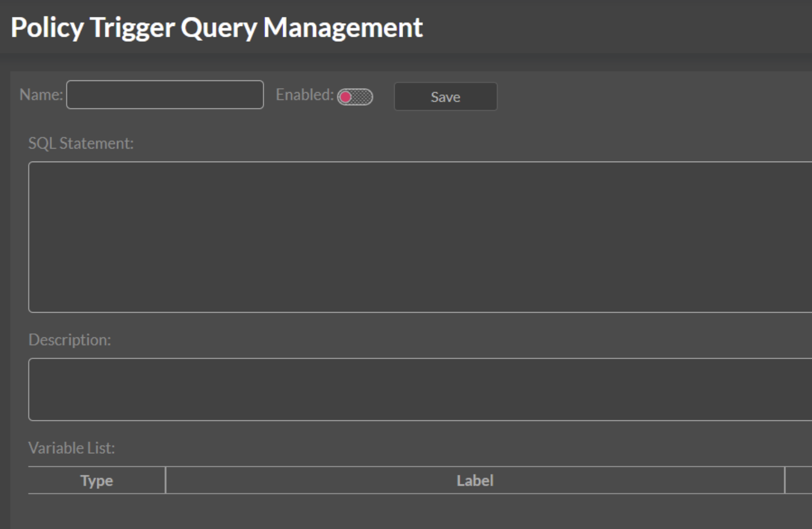Click the Save button

pyautogui.click(x=445, y=97)
